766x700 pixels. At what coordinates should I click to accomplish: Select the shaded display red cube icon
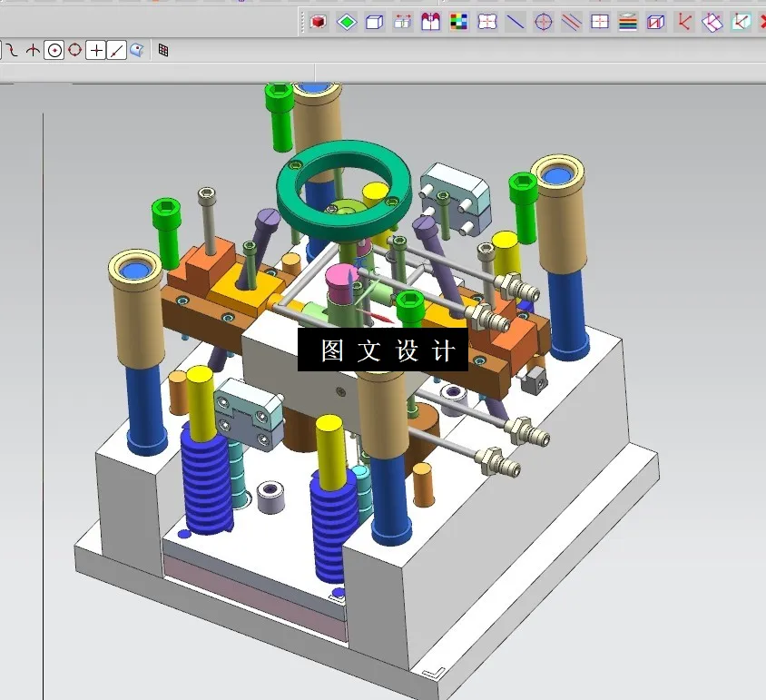[316, 20]
